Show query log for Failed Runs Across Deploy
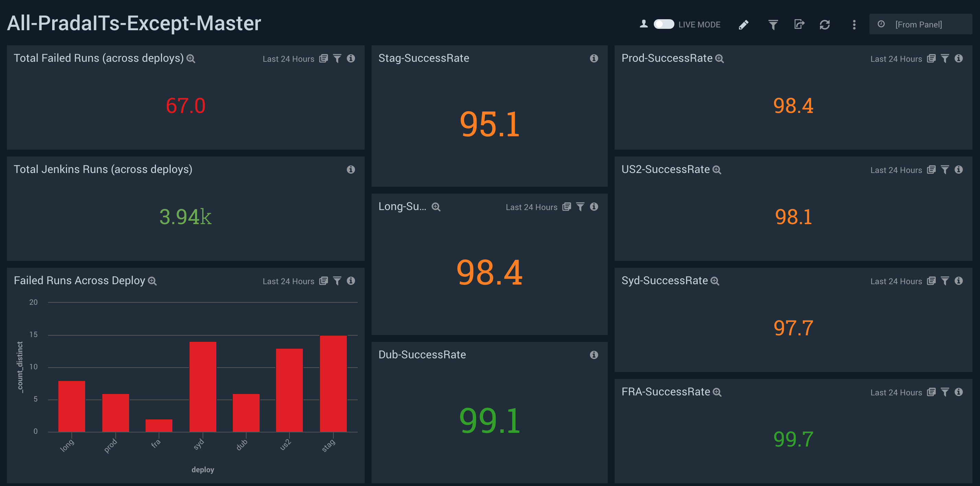Viewport: 980px width, 486px height. [323, 281]
